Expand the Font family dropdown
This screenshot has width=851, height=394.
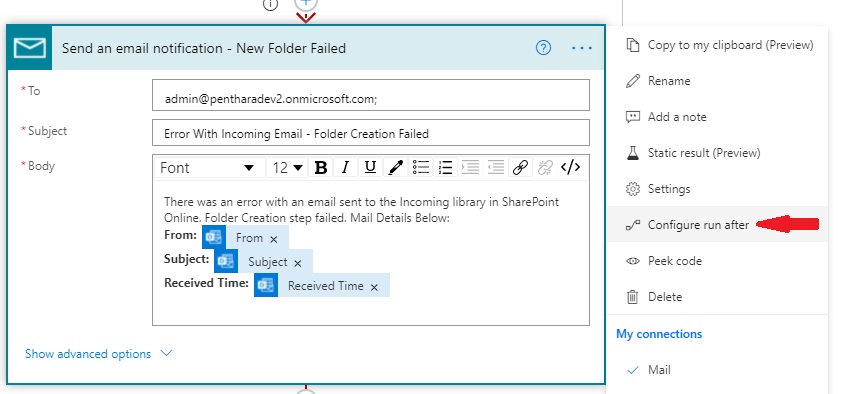click(x=207, y=168)
